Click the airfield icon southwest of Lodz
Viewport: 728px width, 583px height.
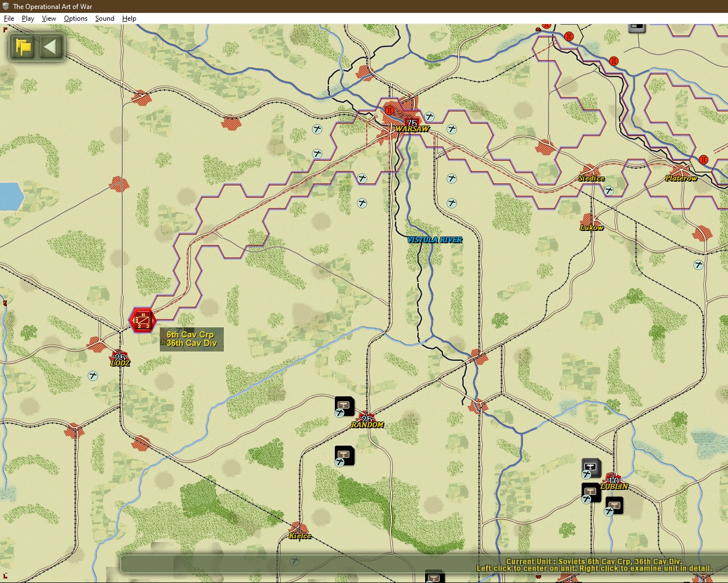[x=93, y=376]
